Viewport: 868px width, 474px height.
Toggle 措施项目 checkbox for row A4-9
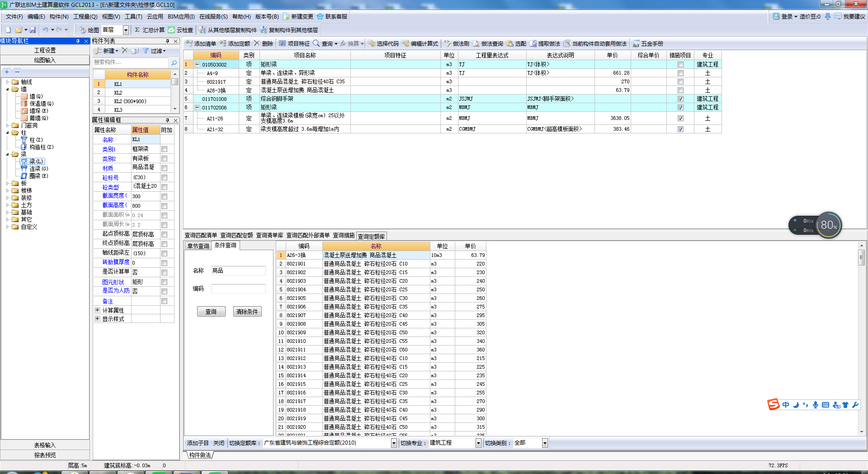click(680, 73)
